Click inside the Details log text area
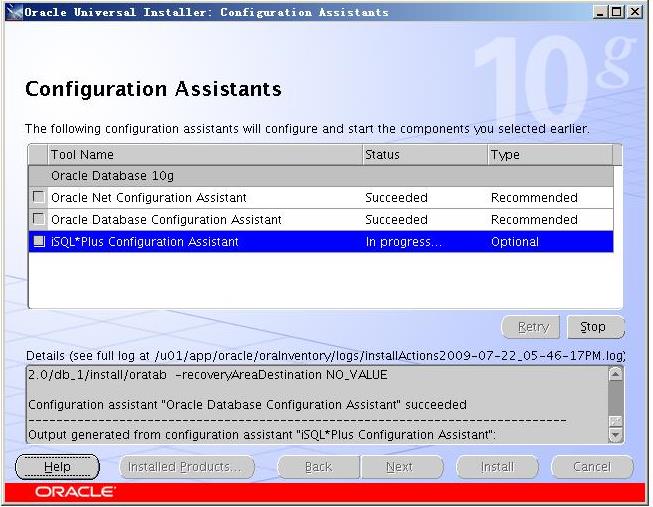Image resolution: width=653 pixels, height=507 pixels. (317, 405)
